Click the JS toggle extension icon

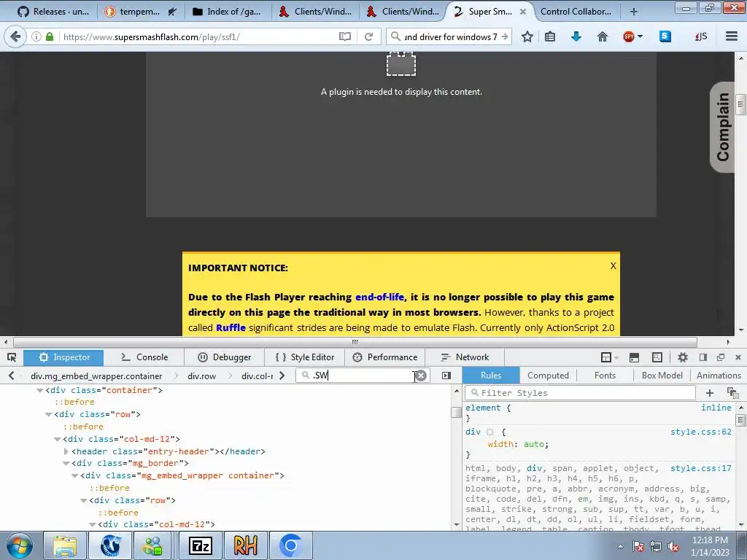tap(701, 36)
